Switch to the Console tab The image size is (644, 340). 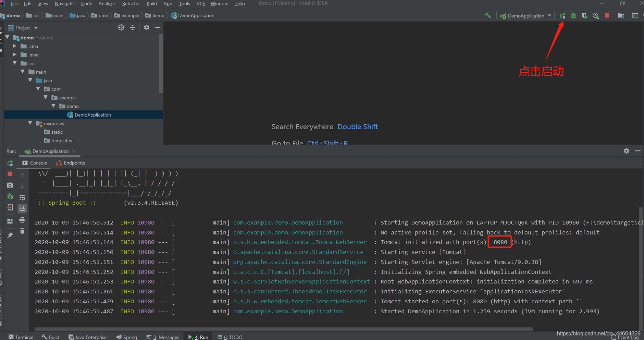point(35,163)
